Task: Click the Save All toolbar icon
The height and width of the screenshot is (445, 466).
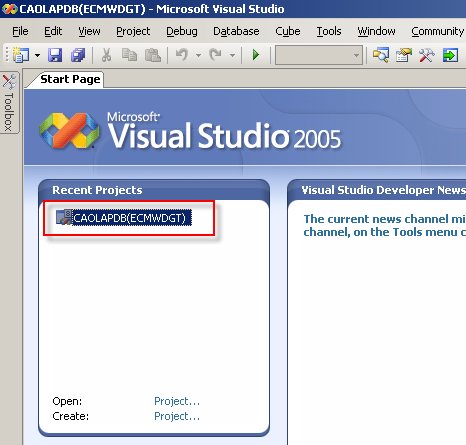Action: click(x=78, y=55)
